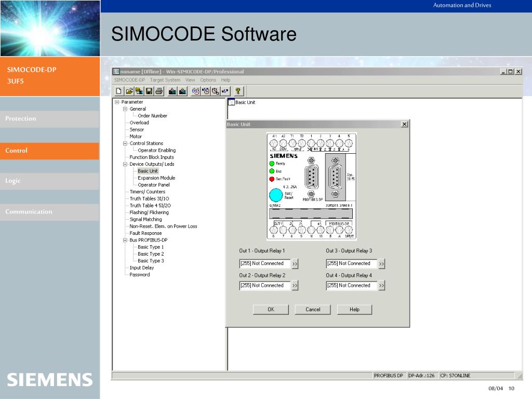The image size is (532, 399).
Task: Click the Open folder toolbar icon
Action: pyautogui.click(x=129, y=91)
